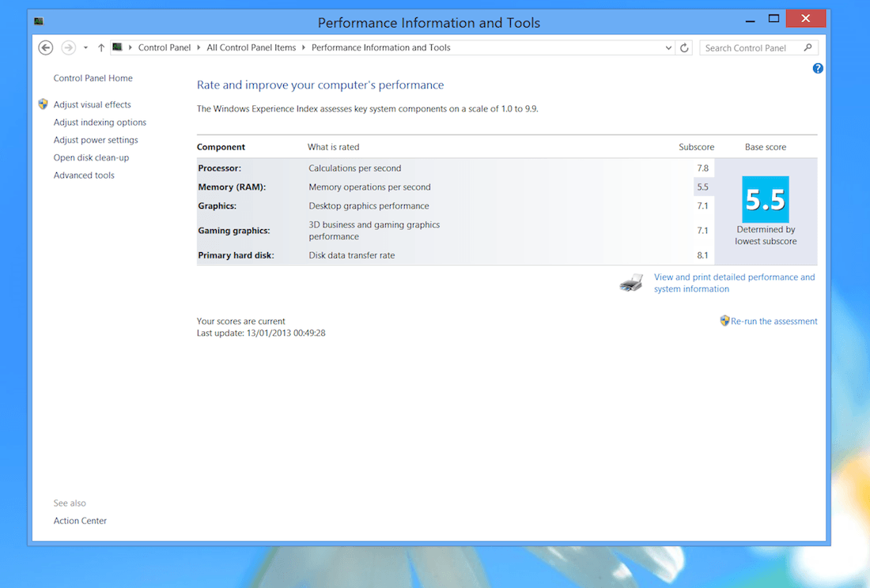Image resolution: width=870 pixels, height=588 pixels.
Task: Open Adjust indexing options
Action: [x=100, y=122]
